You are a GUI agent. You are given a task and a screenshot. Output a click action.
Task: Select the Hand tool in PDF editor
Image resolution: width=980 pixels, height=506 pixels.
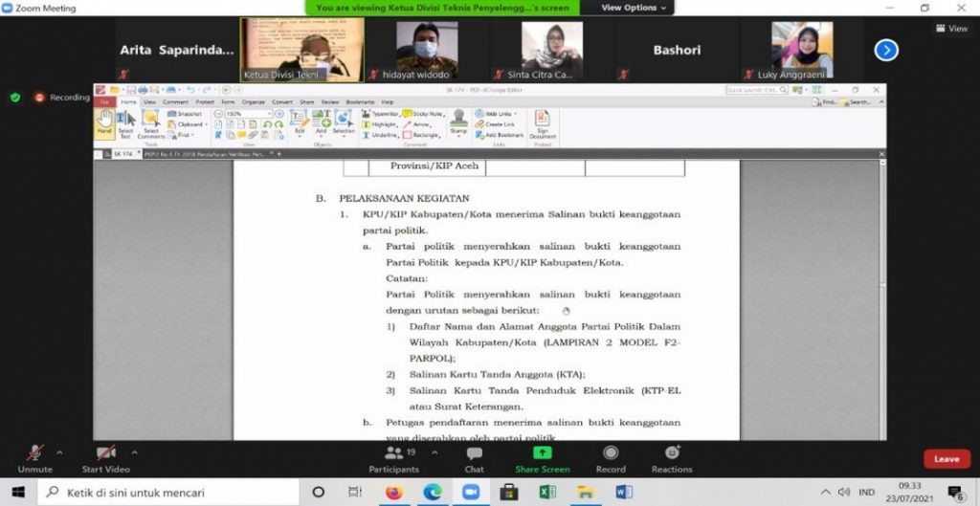[103, 125]
